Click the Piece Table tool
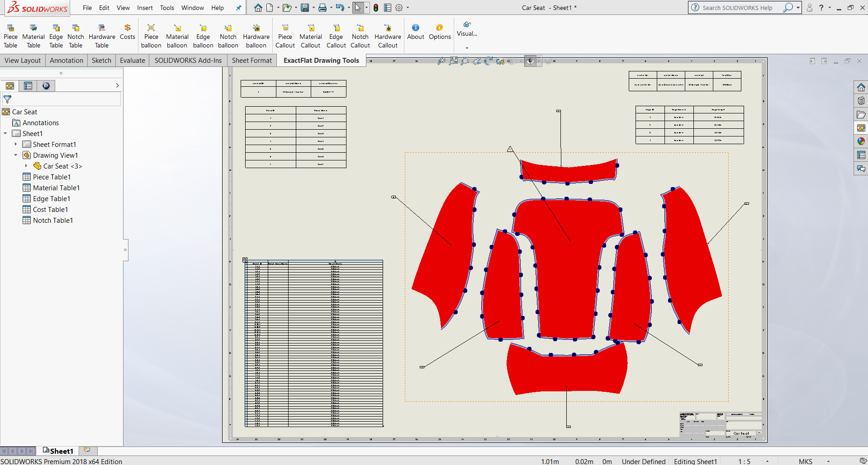Viewport: 868px width, 465px height. point(10,36)
